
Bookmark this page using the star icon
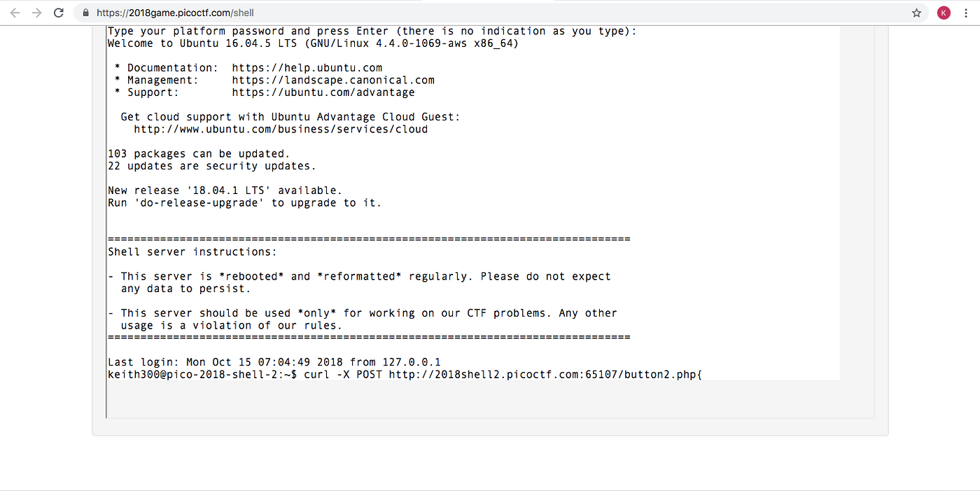click(917, 13)
